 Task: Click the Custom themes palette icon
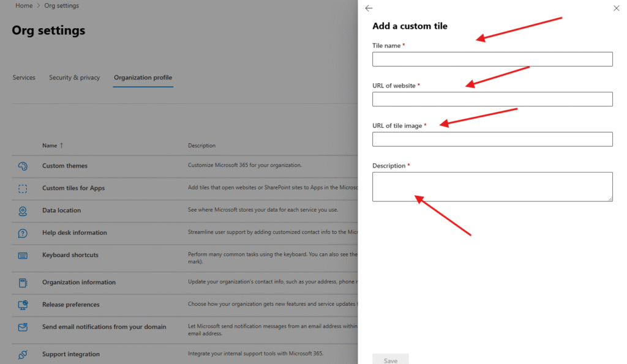click(23, 166)
